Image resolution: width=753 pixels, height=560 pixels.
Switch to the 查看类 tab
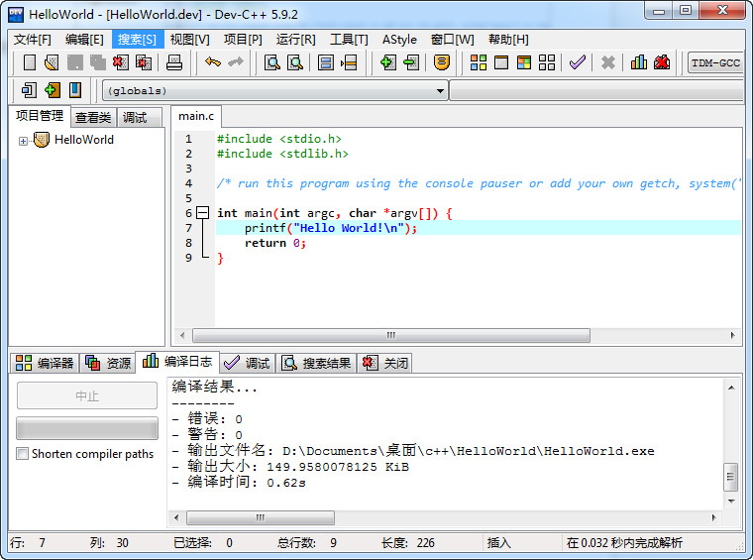pos(93,117)
